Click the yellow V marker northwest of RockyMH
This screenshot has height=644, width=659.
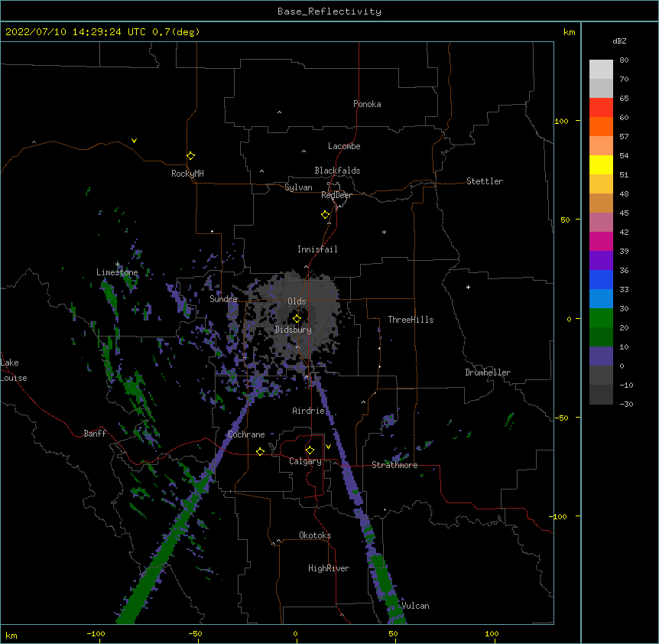(x=134, y=141)
